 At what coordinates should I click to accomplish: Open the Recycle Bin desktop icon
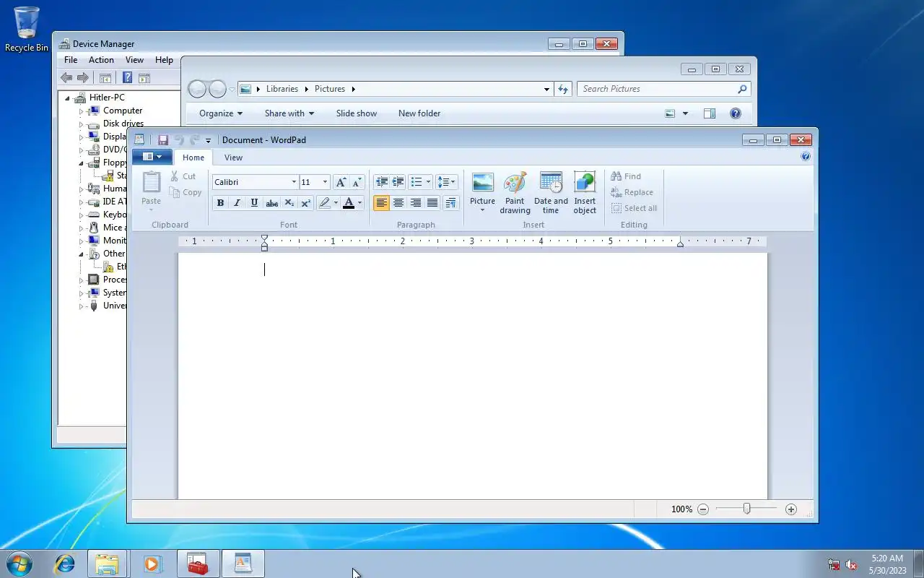[x=27, y=30]
